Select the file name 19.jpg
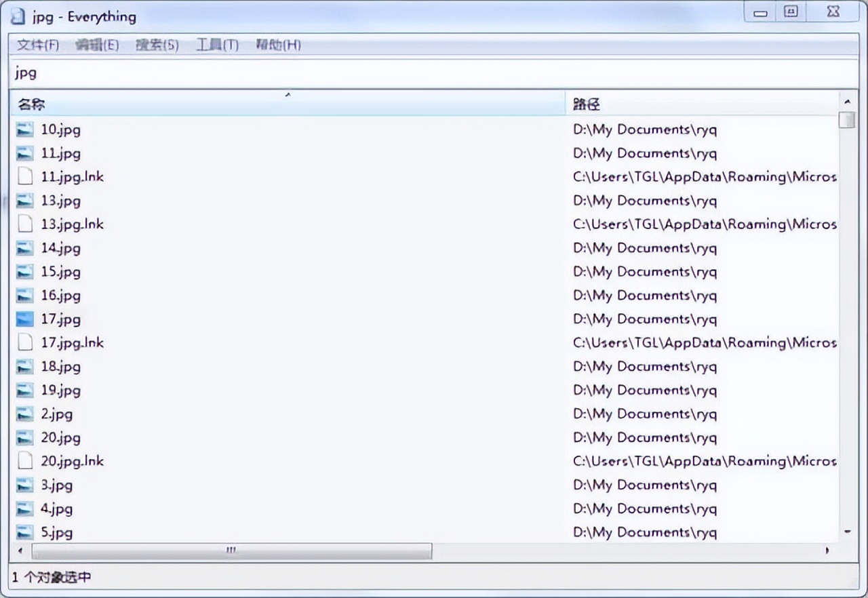 (60, 391)
